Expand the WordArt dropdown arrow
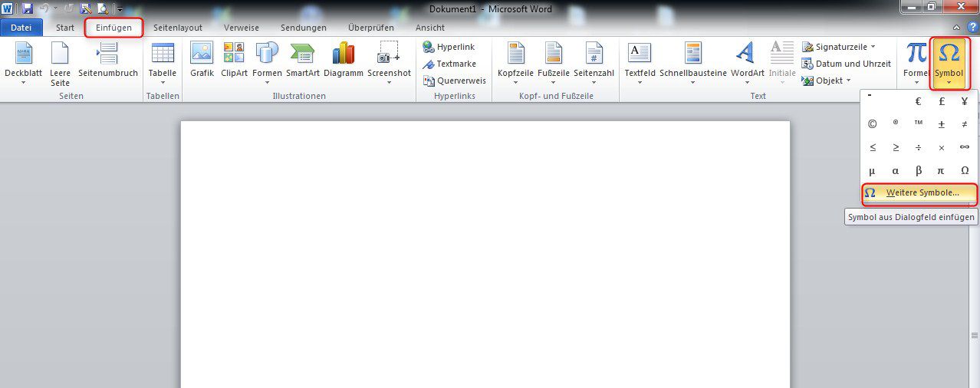 coord(747,83)
